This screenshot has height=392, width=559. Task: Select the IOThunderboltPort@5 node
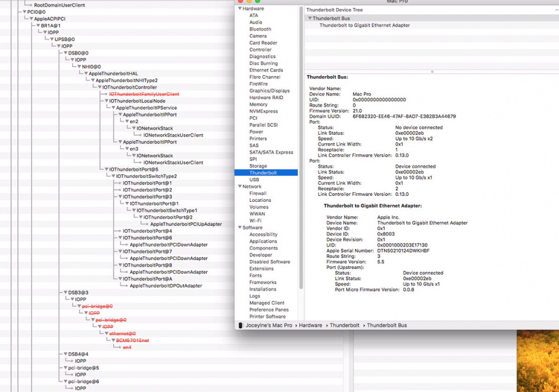(x=134, y=169)
